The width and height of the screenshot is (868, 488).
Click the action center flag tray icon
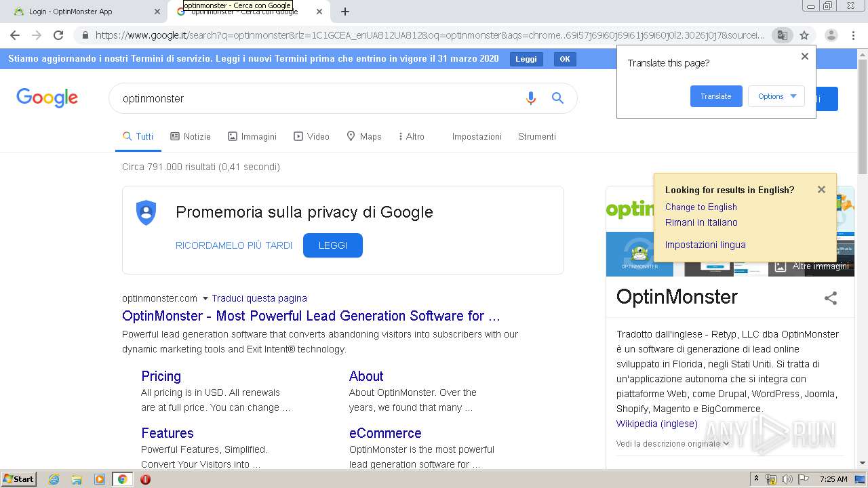[x=804, y=479]
